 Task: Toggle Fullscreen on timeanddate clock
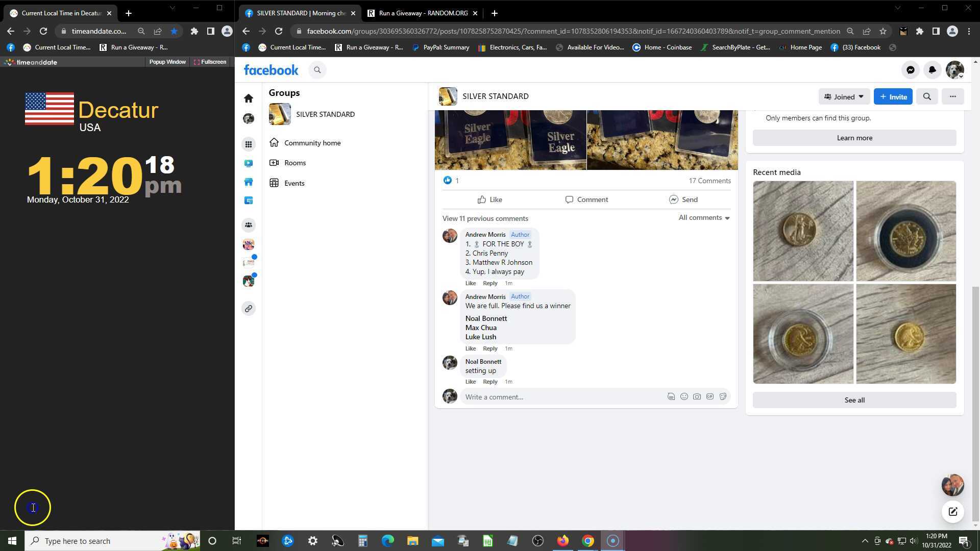point(210,62)
